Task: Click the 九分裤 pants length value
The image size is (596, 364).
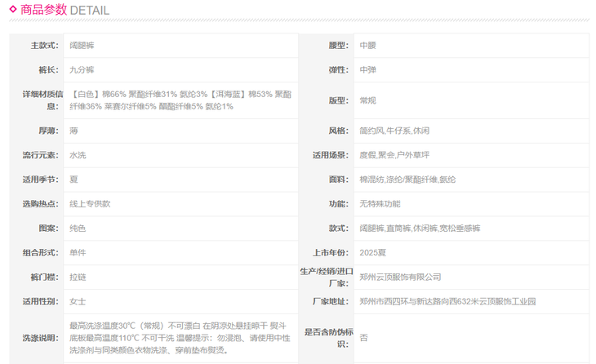Action: pos(83,70)
